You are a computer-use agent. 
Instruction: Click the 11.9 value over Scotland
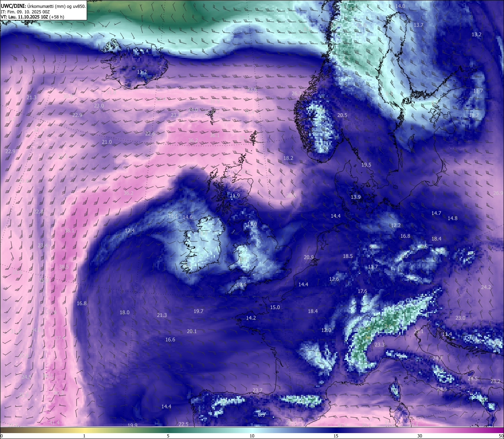pos(235,195)
